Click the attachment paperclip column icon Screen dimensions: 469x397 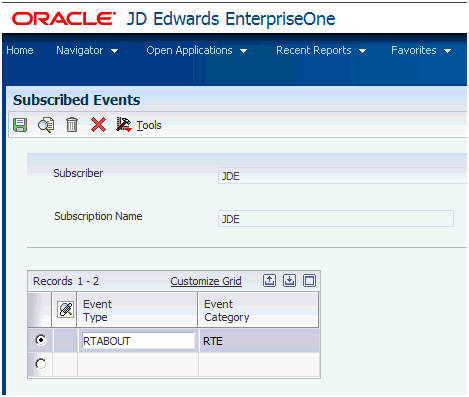click(x=65, y=310)
